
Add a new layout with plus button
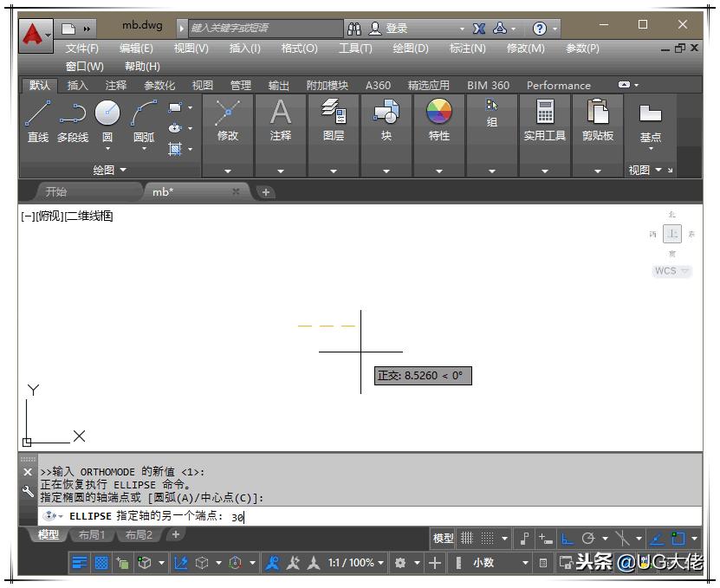tap(175, 534)
